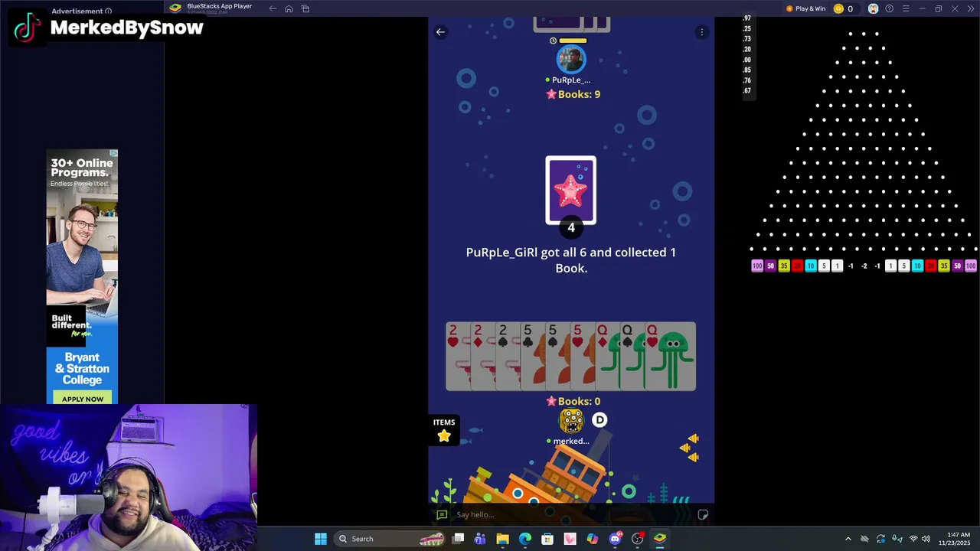Select the rightmost queen of hearts card
The height and width of the screenshot is (551, 980).
pos(670,357)
